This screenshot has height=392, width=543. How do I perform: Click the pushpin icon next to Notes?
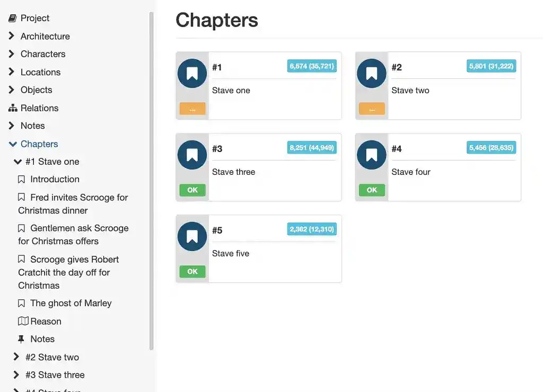(x=22, y=339)
